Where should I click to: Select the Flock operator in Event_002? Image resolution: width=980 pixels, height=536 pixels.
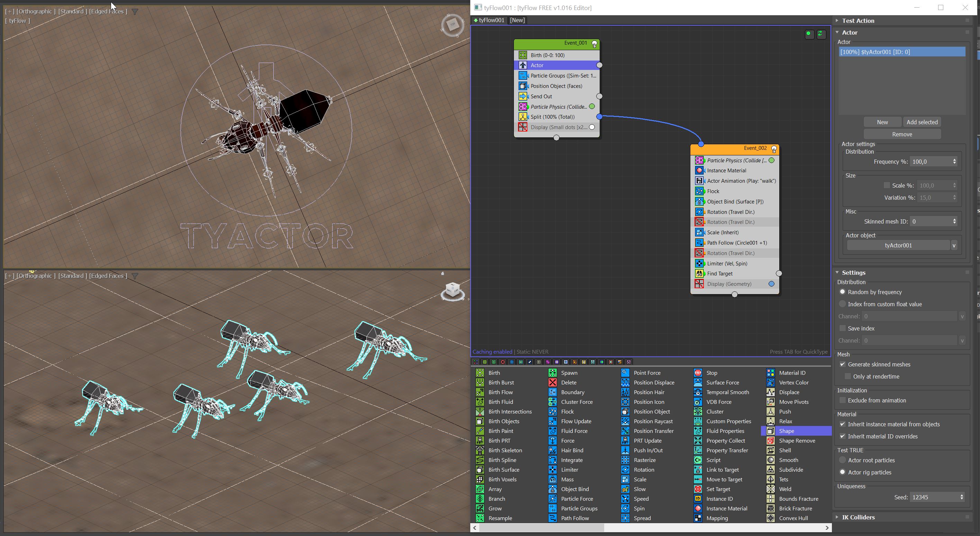(x=735, y=191)
